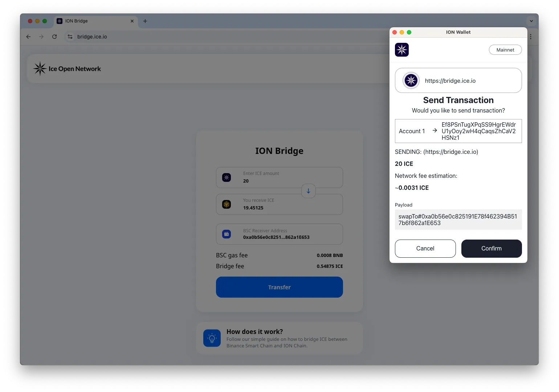The image size is (559, 392).
Task: Click the Enter ICE amount field
Action: click(x=279, y=177)
